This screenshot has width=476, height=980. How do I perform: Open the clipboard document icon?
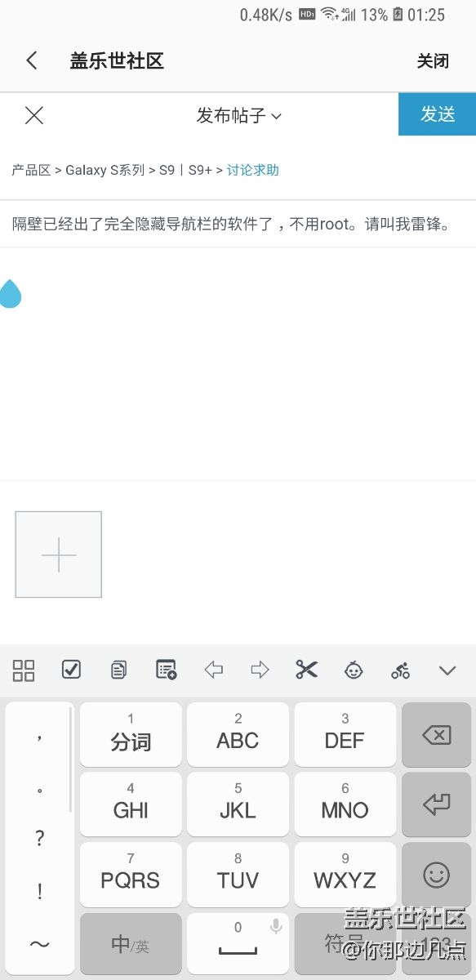click(x=118, y=670)
